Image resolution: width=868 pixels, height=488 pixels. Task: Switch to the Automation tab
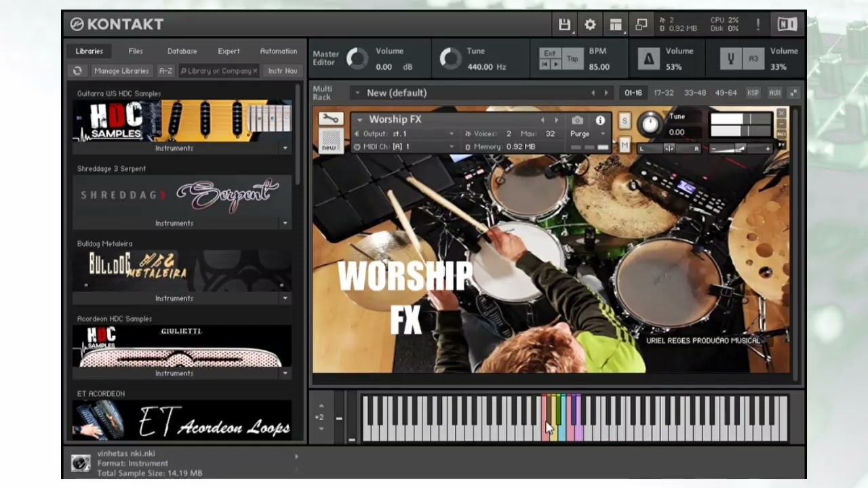click(x=279, y=52)
